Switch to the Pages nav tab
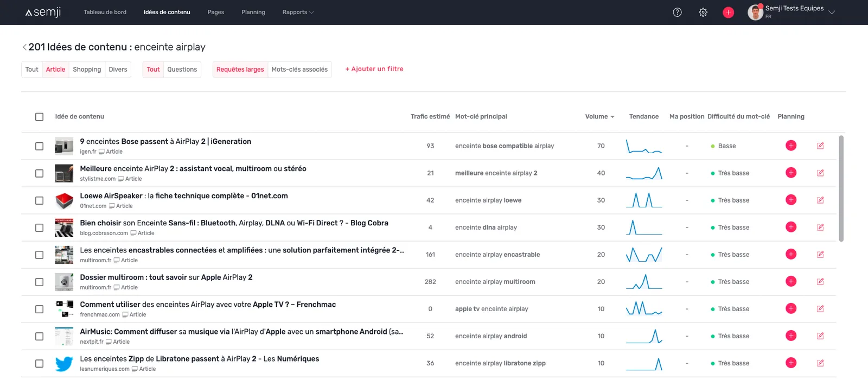 (x=216, y=12)
